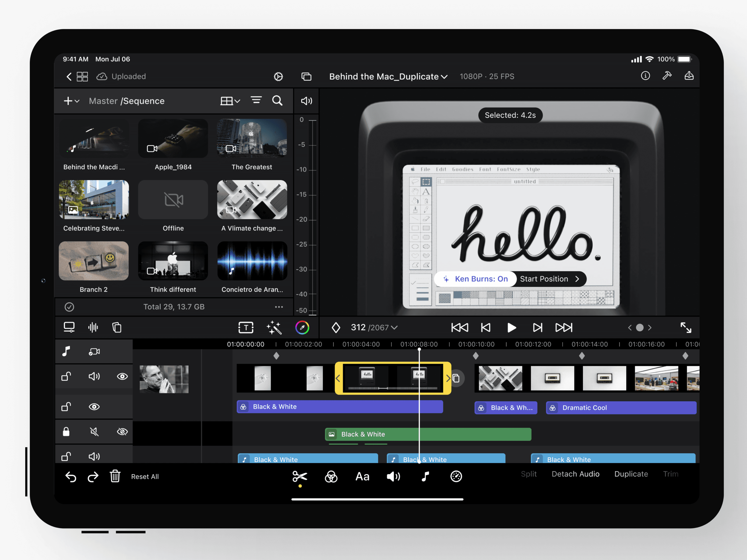The height and width of the screenshot is (560, 747).
Task: Unlock the locked third track
Action: [x=66, y=432]
